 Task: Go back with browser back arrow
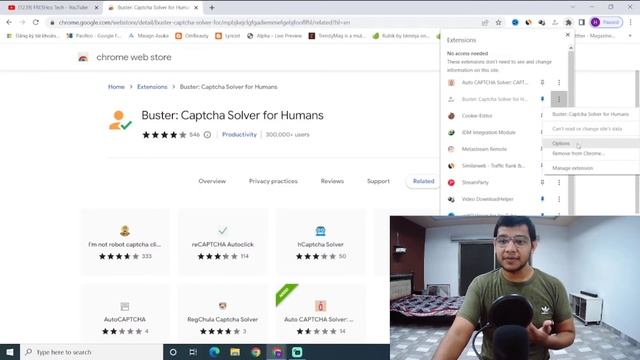[9, 22]
